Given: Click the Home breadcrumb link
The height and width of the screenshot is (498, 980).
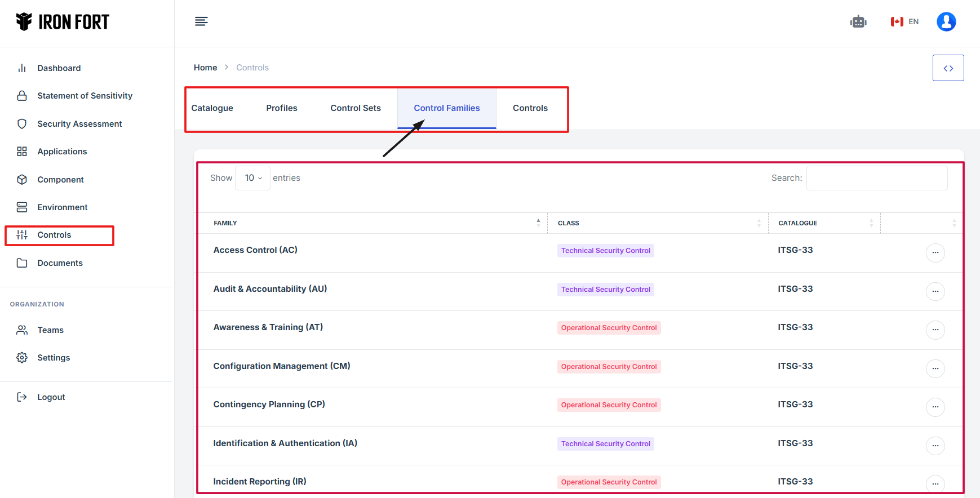Looking at the screenshot, I should [205, 68].
